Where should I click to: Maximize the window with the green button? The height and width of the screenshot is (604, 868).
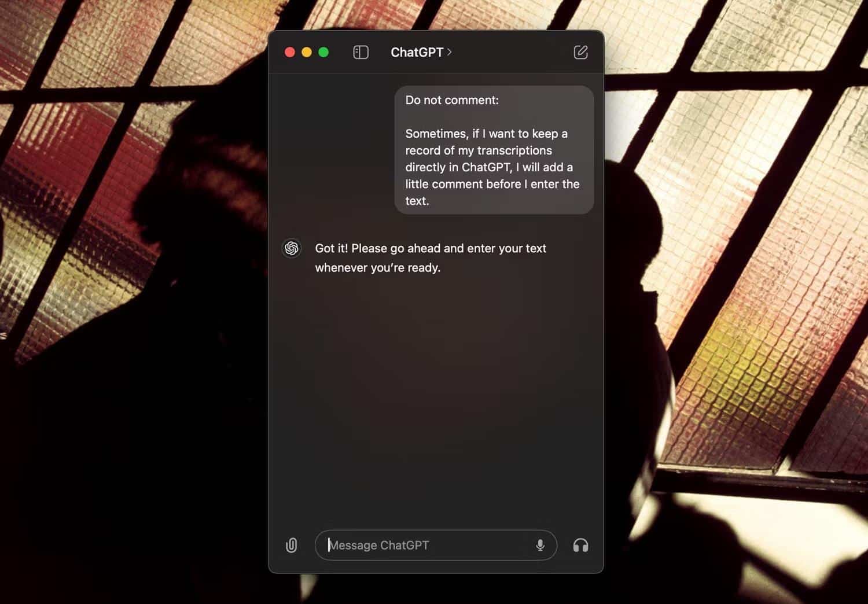click(x=323, y=52)
